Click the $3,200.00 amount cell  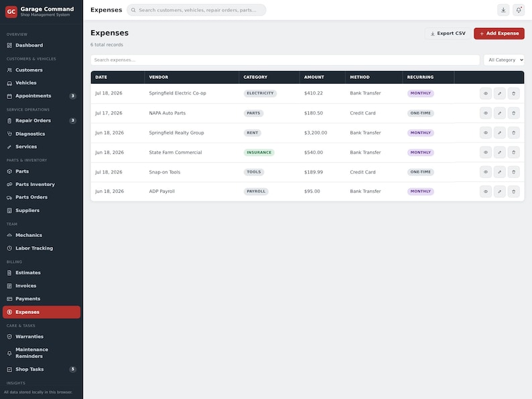pyautogui.click(x=316, y=133)
